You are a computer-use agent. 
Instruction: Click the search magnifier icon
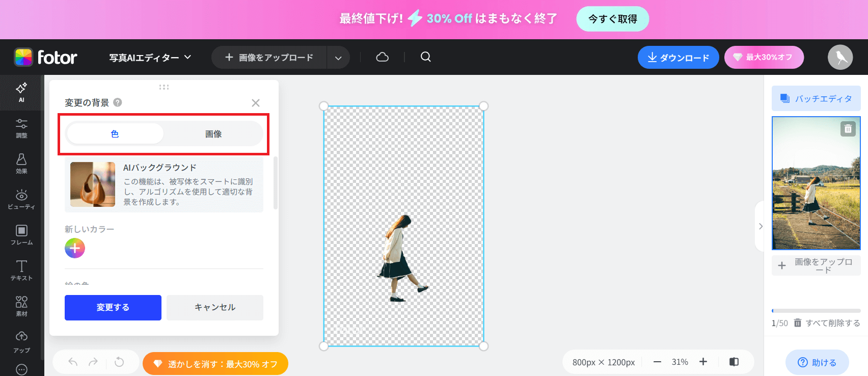point(426,57)
